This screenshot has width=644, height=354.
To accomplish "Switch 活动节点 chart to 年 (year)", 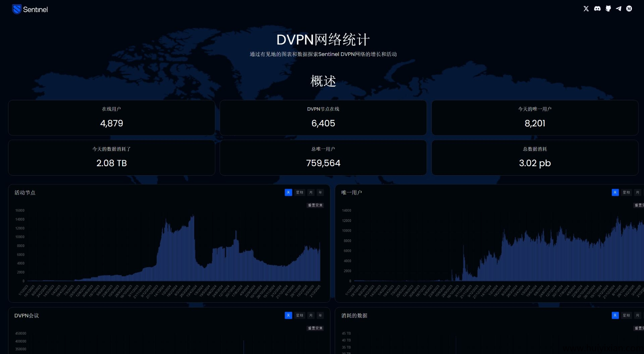I will click(320, 192).
